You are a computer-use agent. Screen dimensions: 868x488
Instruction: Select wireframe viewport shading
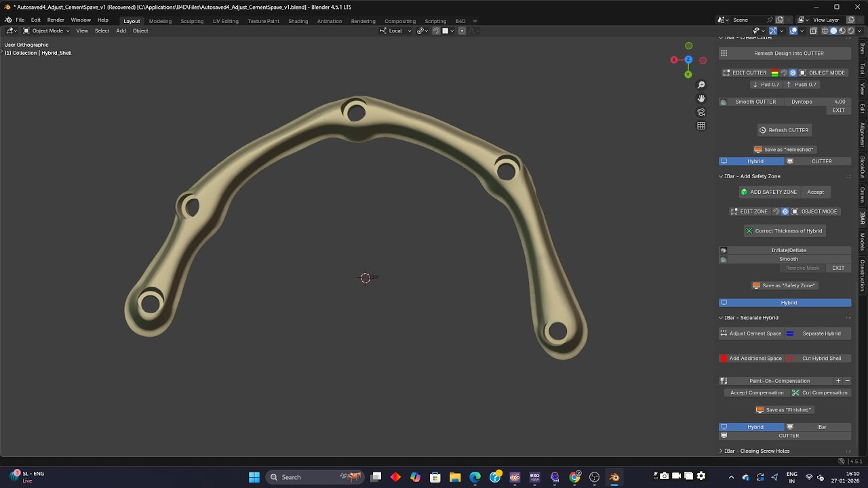point(825,30)
